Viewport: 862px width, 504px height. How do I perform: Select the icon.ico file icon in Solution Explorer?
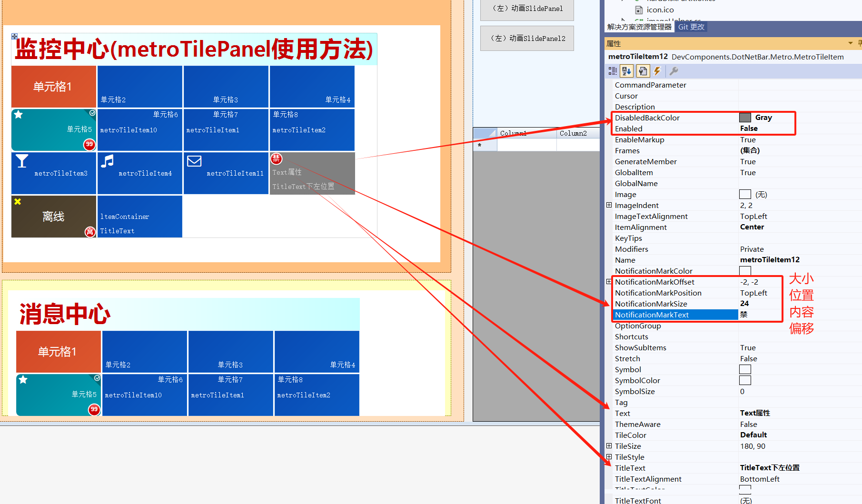pos(639,10)
